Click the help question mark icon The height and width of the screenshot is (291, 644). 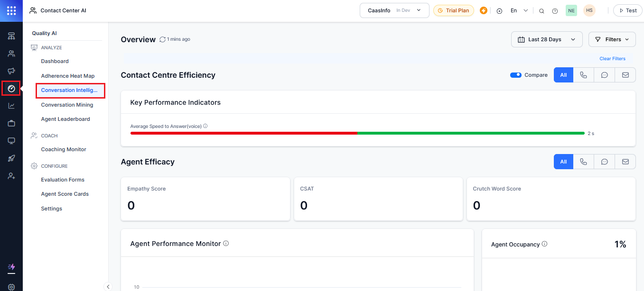pos(555,11)
